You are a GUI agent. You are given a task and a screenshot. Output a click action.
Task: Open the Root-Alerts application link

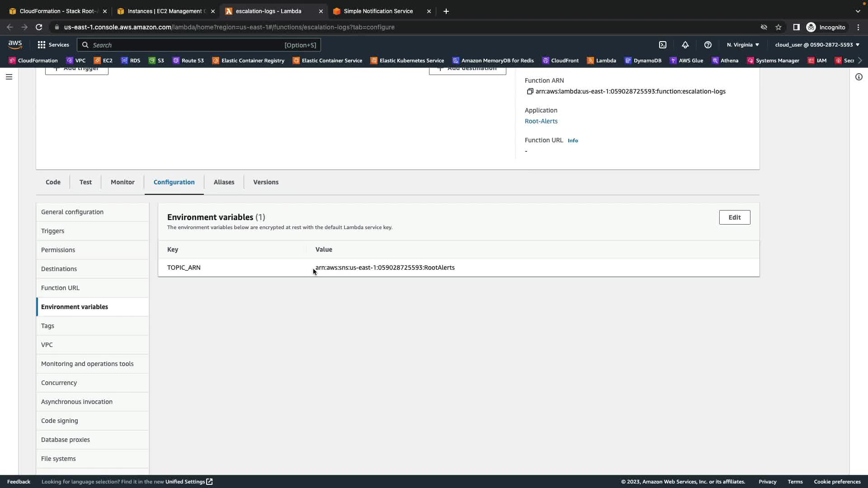click(x=541, y=121)
